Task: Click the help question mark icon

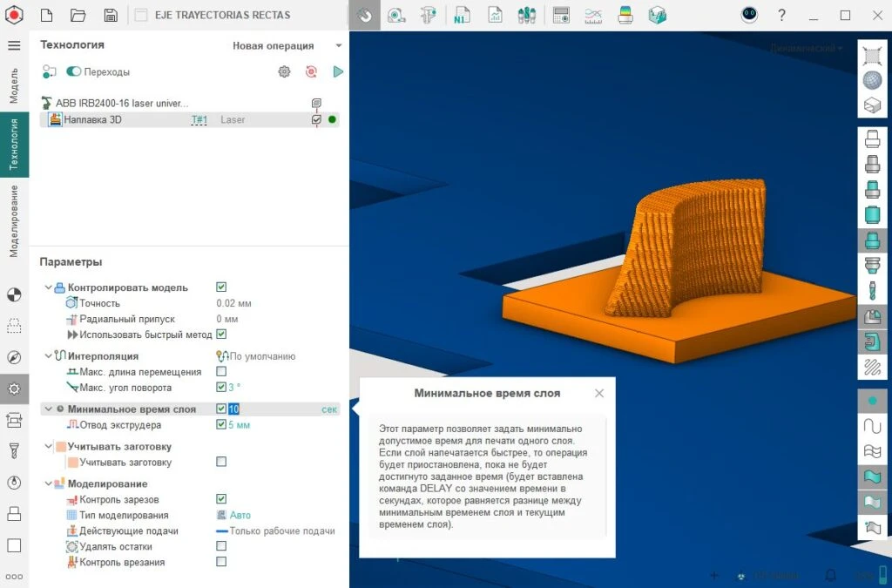Action: 781,16
